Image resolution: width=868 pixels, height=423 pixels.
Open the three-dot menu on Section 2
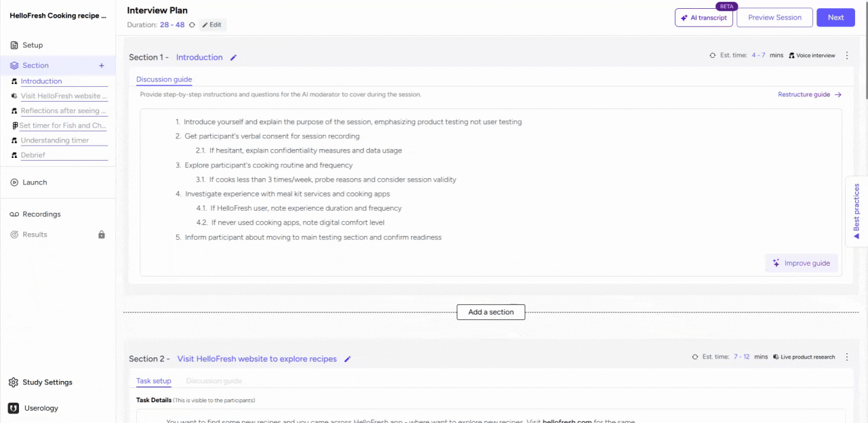click(847, 357)
